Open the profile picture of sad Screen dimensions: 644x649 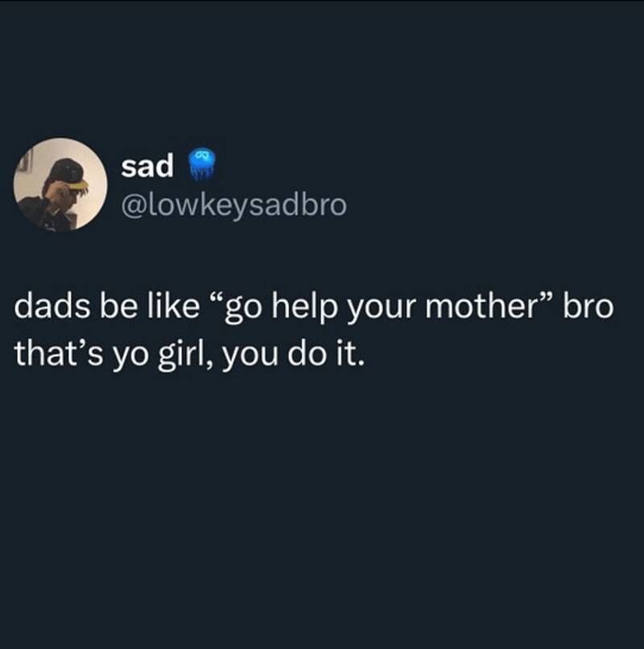[60, 184]
